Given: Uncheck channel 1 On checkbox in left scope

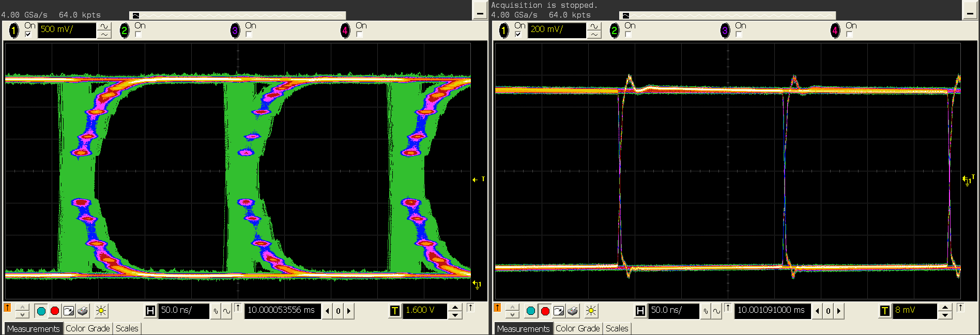Looking at the screenshot, I should coord(28,35).
